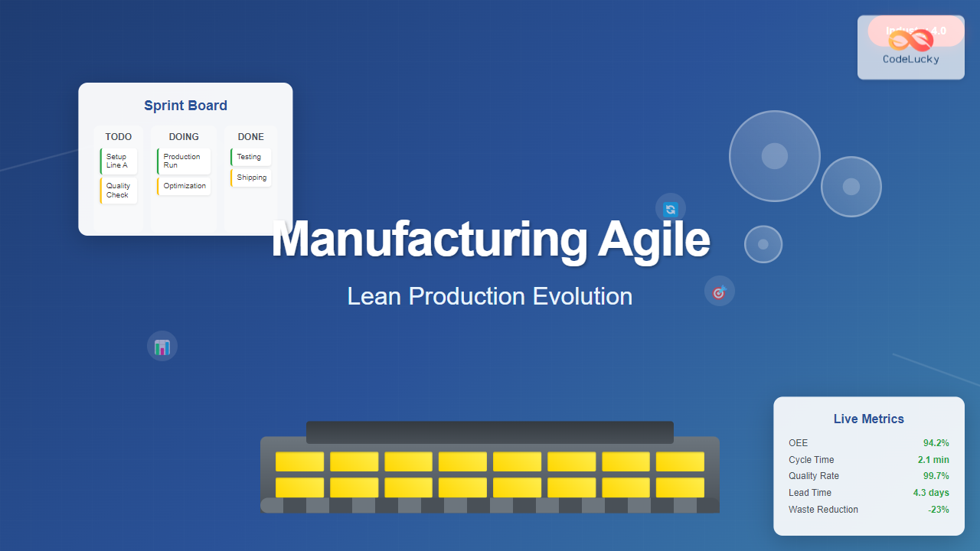Click the large translucent circle decoration top right
Image resolution: width=980 pixels, height=551 pixels.
click(x=774, y=156)
